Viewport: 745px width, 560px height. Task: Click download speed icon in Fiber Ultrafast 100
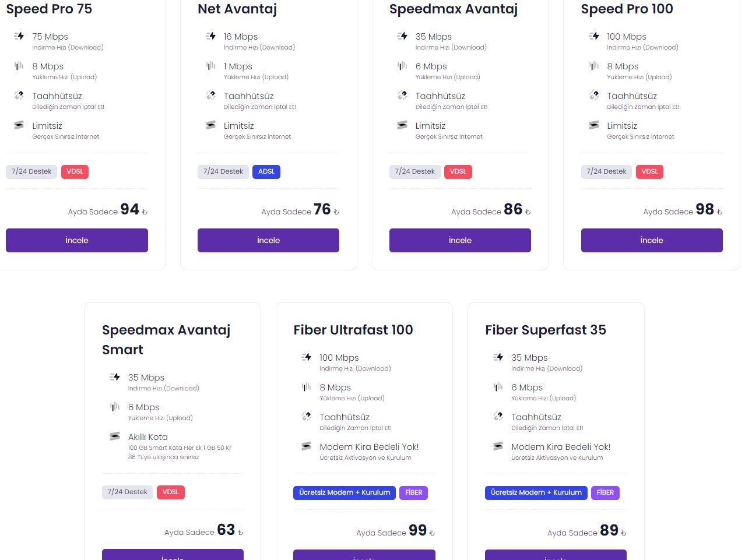coord(307,357)
